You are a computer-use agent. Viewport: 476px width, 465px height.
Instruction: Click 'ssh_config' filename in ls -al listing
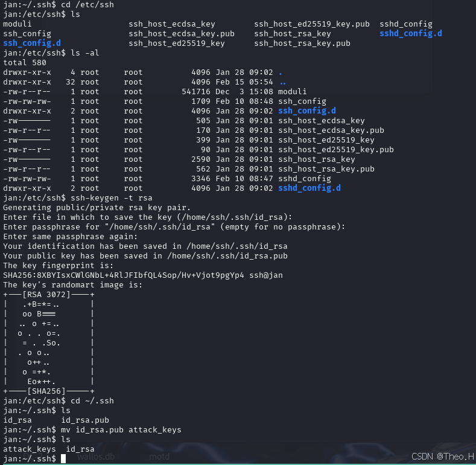pyautogui.click(x=302, y=101)
